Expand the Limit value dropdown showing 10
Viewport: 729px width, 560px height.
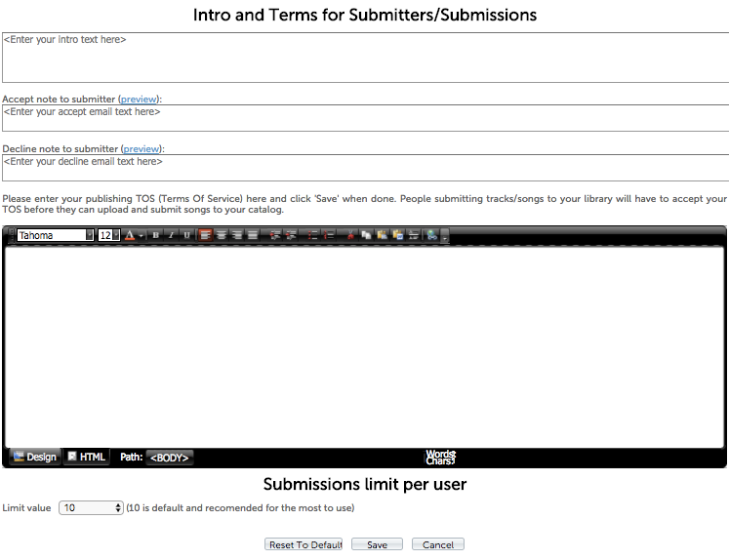pos(91,508)
